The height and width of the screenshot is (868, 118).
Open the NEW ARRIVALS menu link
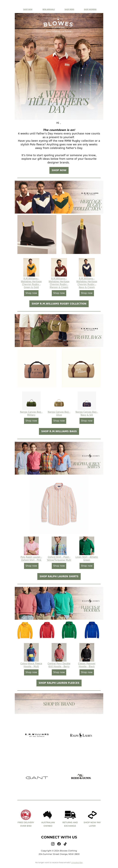[48, 9]
